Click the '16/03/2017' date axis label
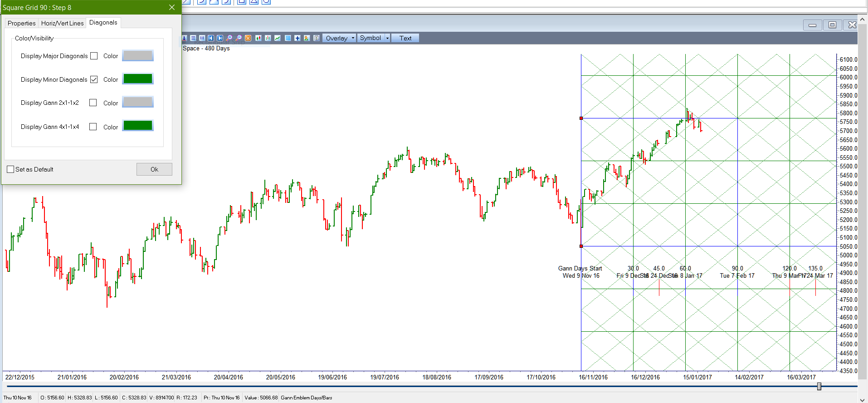Viewport: 868px width, 403px height. coord(801,377)
